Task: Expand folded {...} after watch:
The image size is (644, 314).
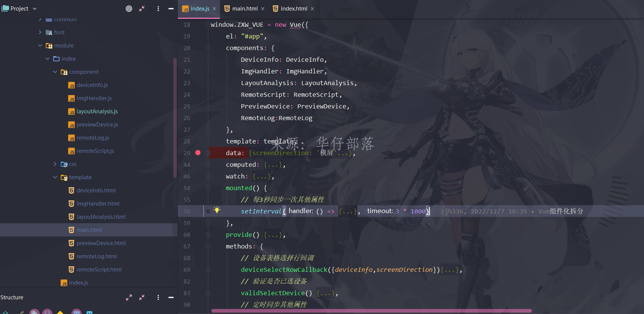Action: tap(261, 177)
